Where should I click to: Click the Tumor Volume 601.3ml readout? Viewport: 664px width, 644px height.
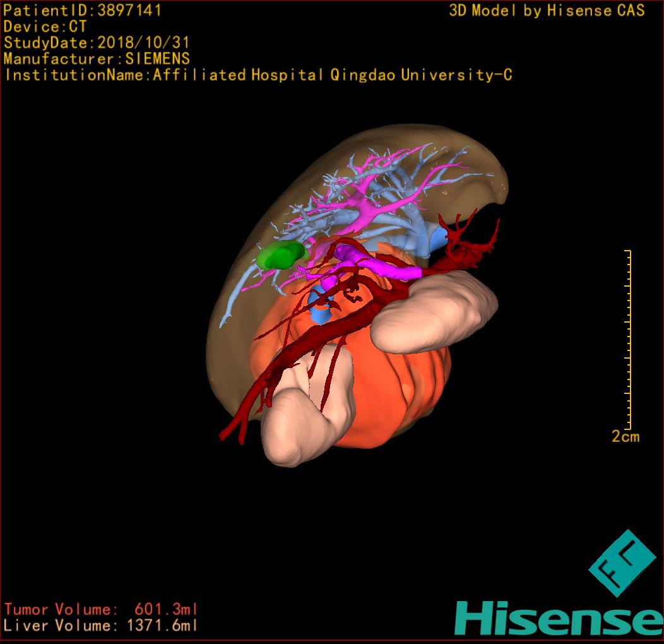pos(101,609)
